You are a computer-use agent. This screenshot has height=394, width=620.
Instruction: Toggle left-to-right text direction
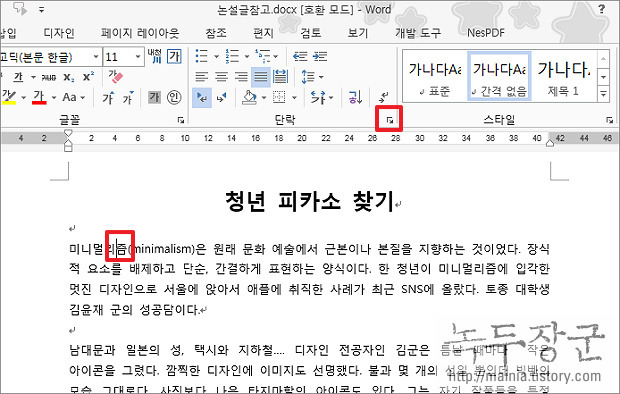[x=202, y=97]
